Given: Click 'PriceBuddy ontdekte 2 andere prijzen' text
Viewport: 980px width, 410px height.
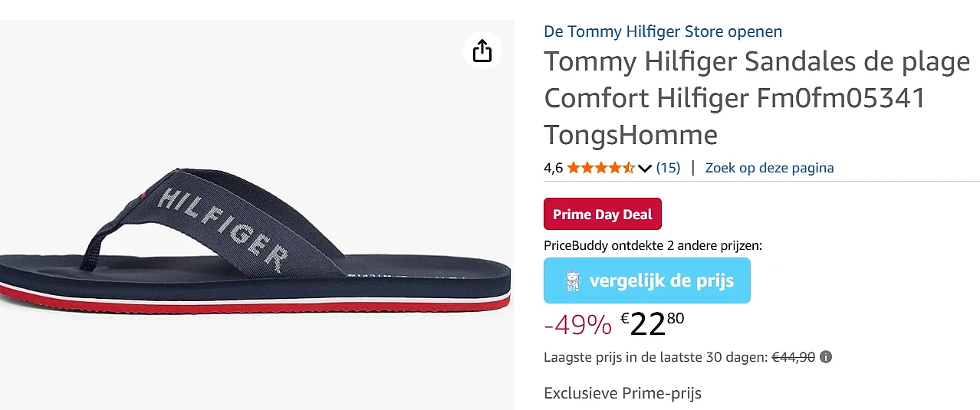Looking at the screenshot, I should click(653, 246).
